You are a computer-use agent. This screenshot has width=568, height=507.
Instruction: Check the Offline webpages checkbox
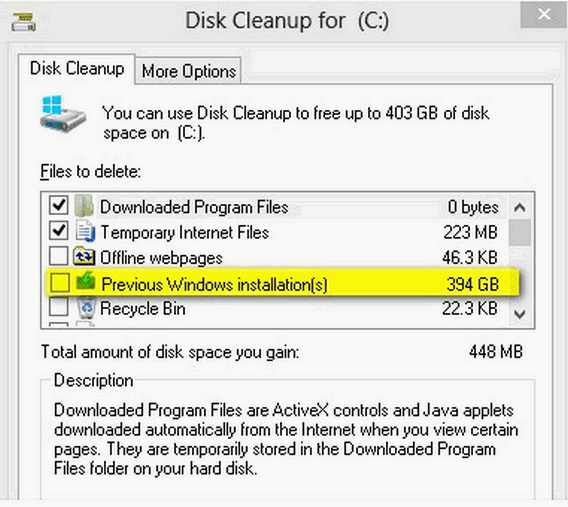(58, 256)
